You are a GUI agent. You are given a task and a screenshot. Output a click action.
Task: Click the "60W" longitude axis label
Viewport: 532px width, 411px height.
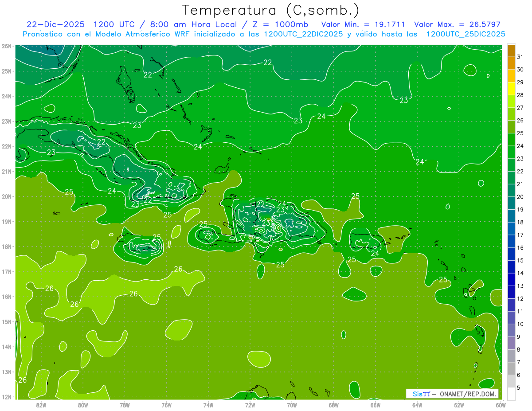click(501, 405)
